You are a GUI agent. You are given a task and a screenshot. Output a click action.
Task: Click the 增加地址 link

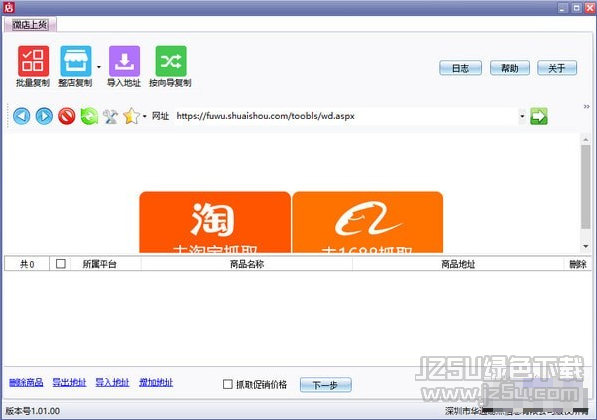(156, 382)
